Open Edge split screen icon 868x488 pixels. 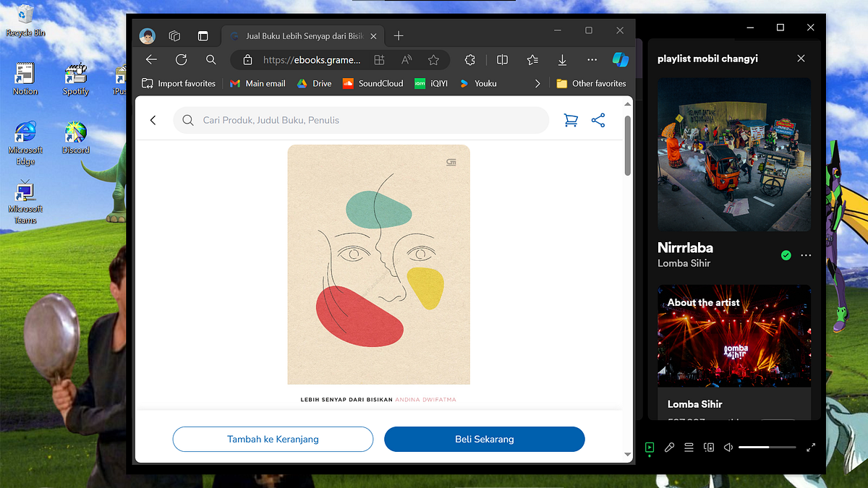point(503,60)
